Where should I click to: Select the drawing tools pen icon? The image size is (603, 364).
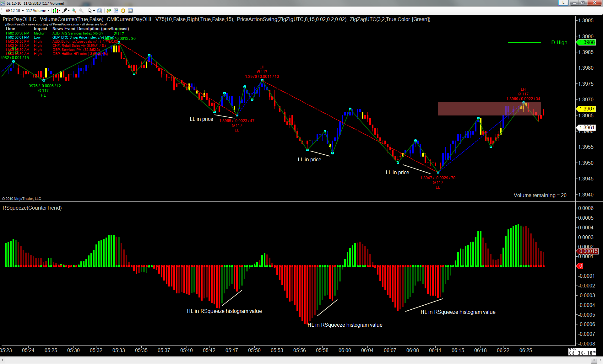[65, 11]
